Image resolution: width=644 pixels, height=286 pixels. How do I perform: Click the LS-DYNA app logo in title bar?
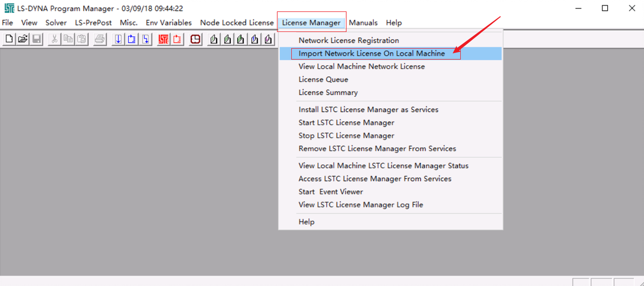coord(9,8)
